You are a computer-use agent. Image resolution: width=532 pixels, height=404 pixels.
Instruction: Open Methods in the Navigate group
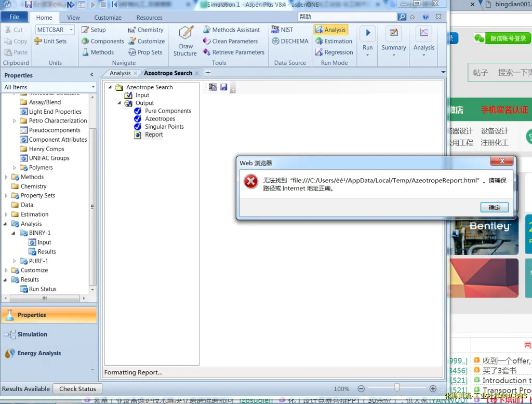(x=98, y=52)
